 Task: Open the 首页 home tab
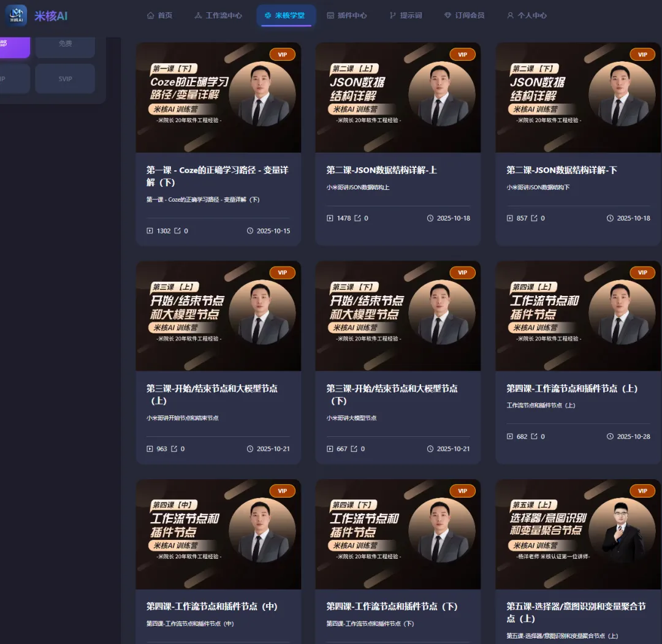pos(159,15)
